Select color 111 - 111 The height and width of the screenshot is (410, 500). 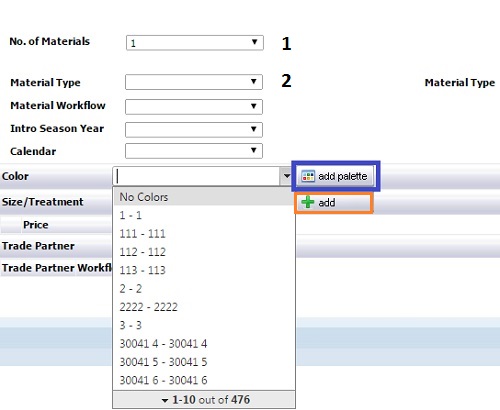pos(204,234)
